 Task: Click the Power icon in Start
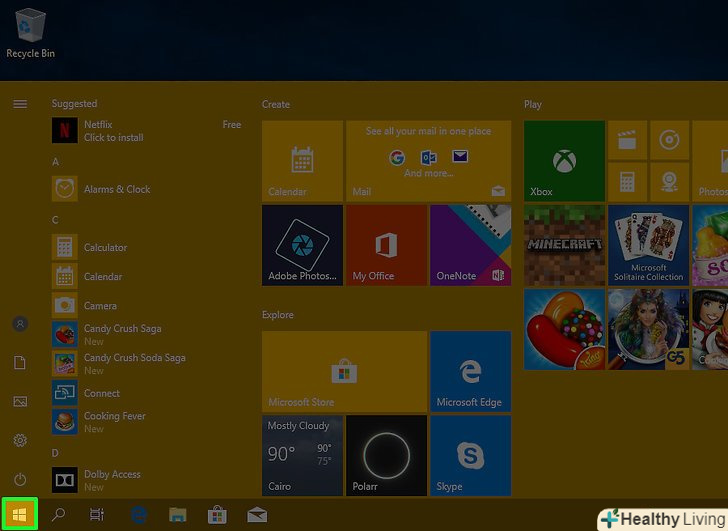[20, 479]
